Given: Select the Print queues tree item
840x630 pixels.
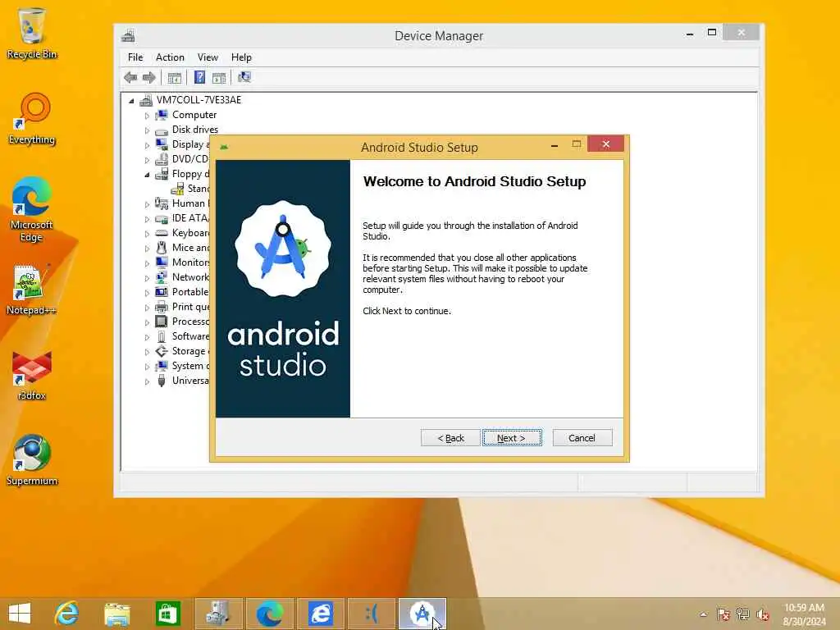Looking at the screenshot, I should (x=190, y=307).
